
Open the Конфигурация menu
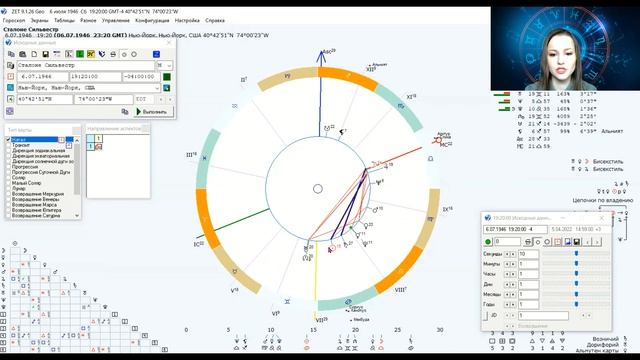tap(152, 20)
